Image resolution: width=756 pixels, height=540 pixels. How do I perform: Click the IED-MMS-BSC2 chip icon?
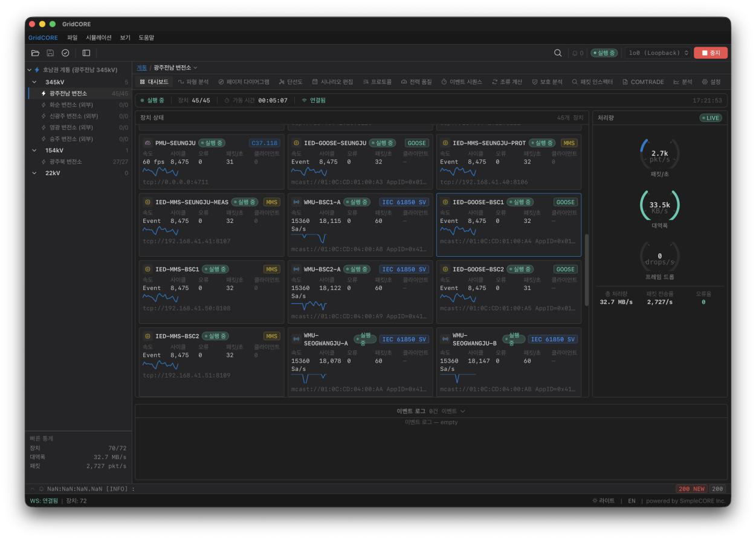147,336
